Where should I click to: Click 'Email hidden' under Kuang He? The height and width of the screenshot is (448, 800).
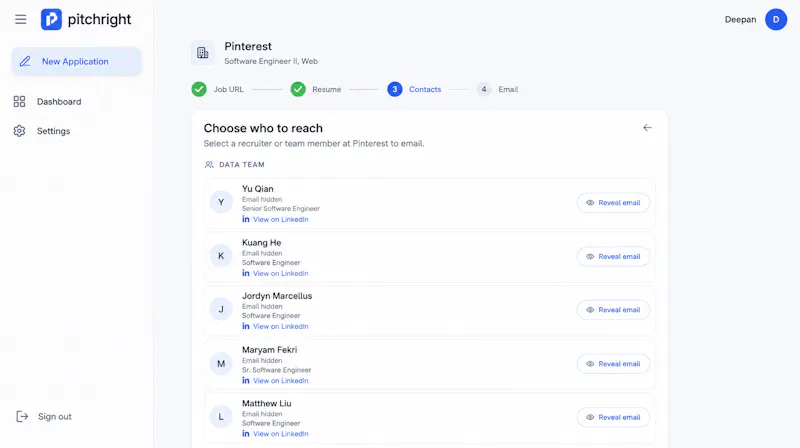coord(262,253)
